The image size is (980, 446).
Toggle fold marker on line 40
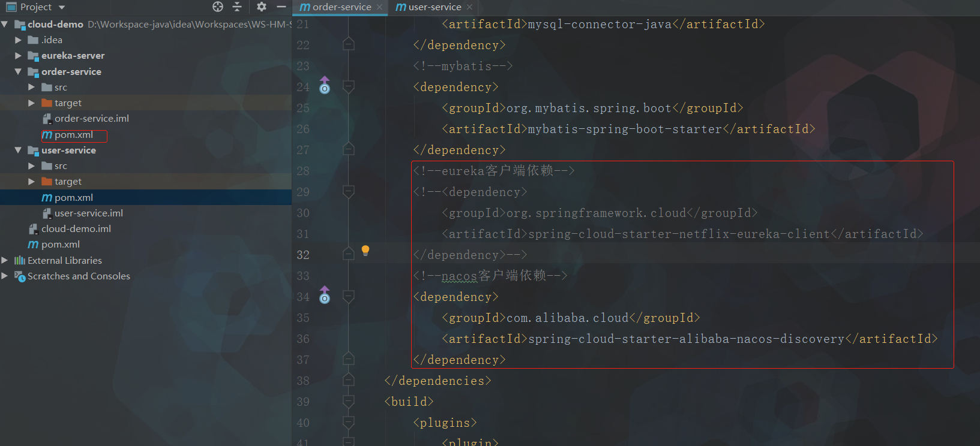pyautogui.click(x=348, y=423)
